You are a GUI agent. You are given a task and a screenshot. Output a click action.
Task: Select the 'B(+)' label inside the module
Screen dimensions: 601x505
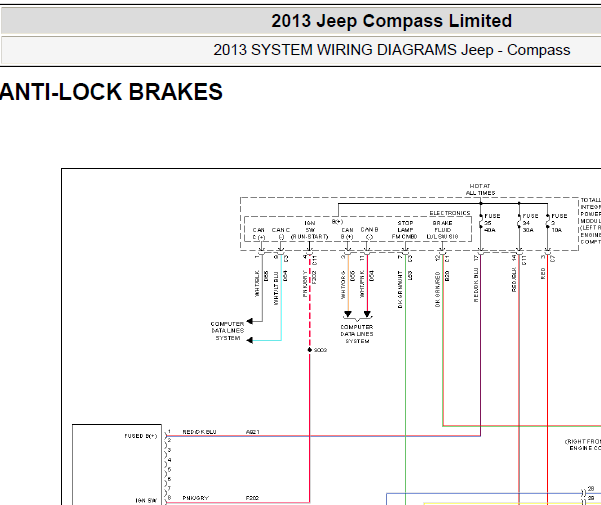pyautogui.click(x=337, y=221)
